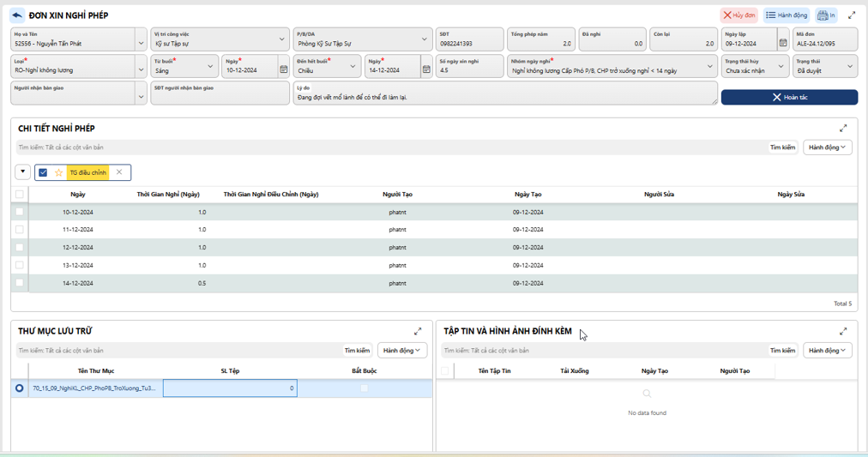Click Tìm kiếm in leave details panel
The image size is (868, 457).
[x=782, y=147]
